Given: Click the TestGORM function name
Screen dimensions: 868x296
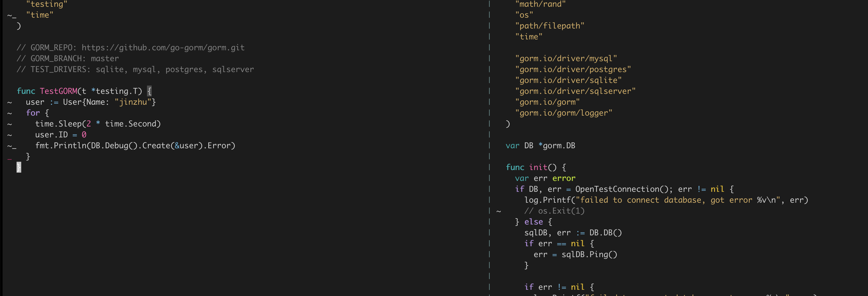Looking at the screenshot, I should [x=58, y=91].
